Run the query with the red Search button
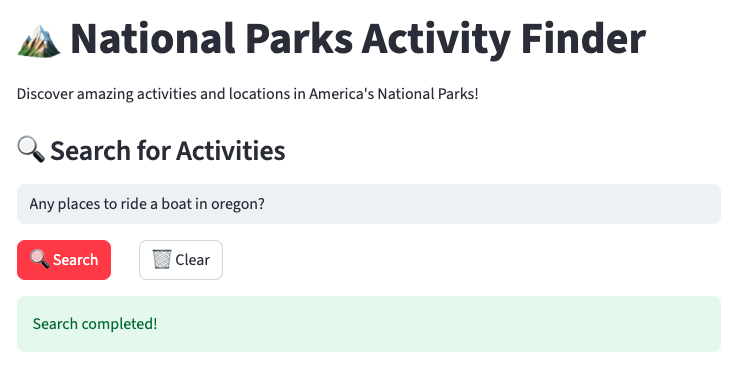The height and width of the screenshot is (369, 741). click(64, 260)
